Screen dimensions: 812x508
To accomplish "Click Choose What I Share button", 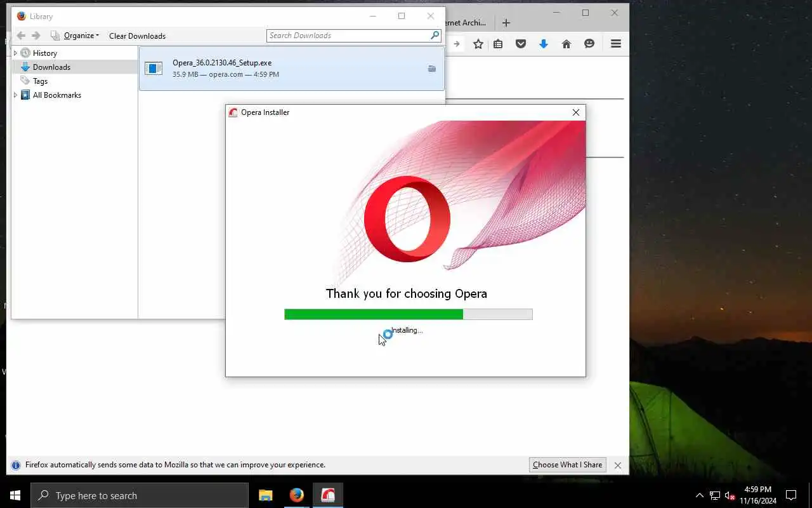I will click(567, 465).
